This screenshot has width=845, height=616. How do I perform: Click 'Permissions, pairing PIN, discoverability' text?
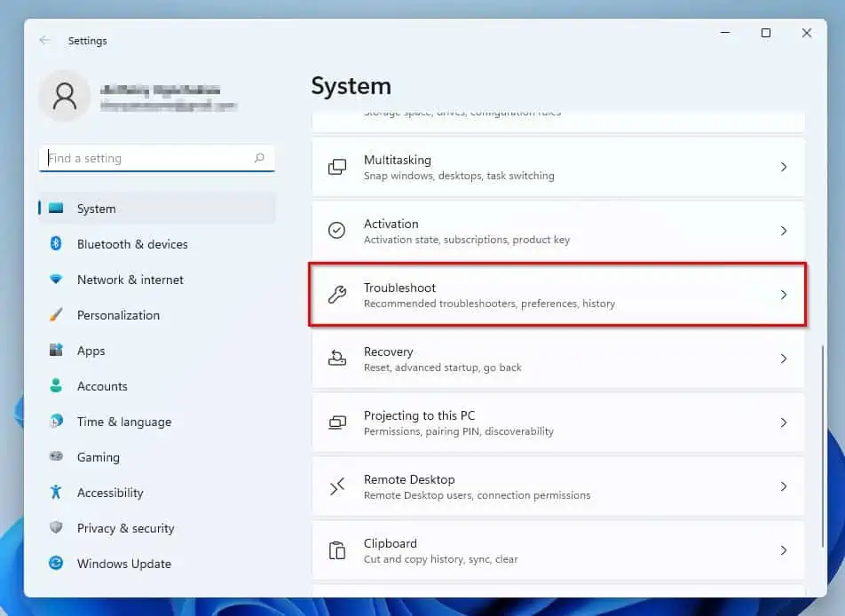[459, 431]
